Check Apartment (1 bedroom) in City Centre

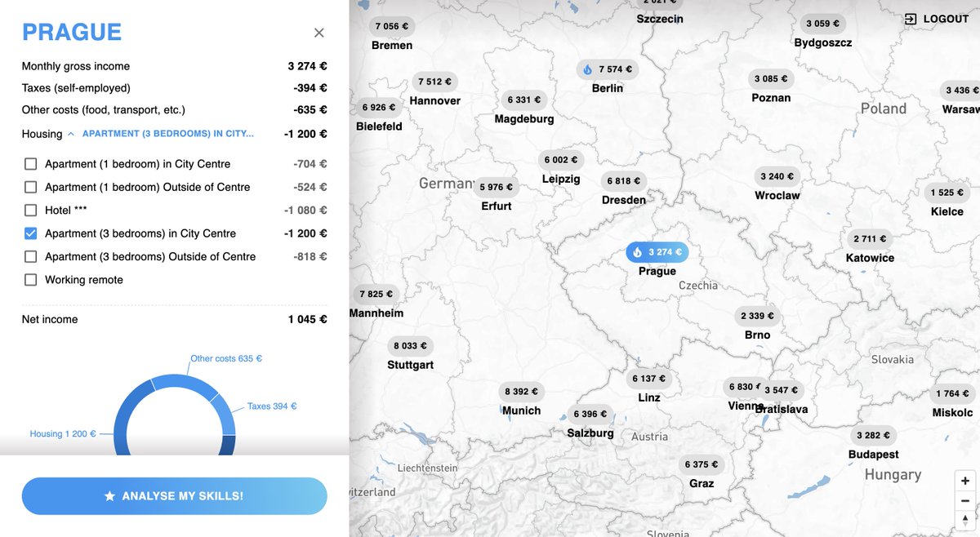(31, 164)
